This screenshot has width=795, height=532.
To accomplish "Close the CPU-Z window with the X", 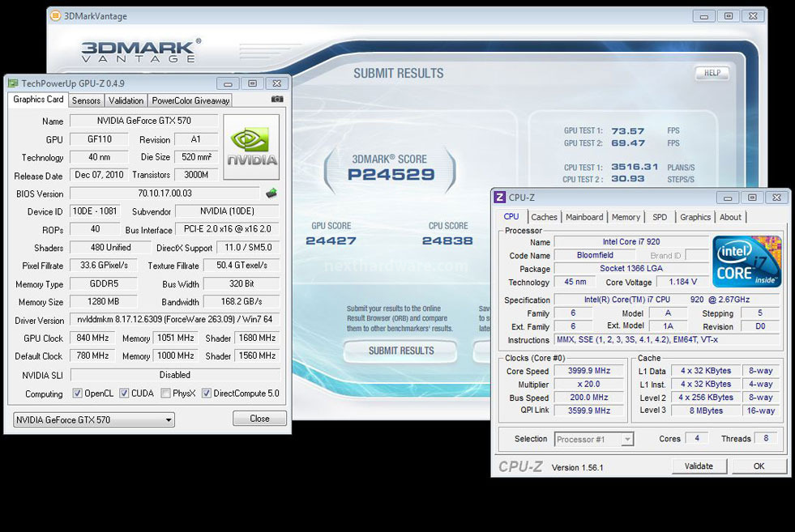I will pyautogui.click(x=776, y=198).
